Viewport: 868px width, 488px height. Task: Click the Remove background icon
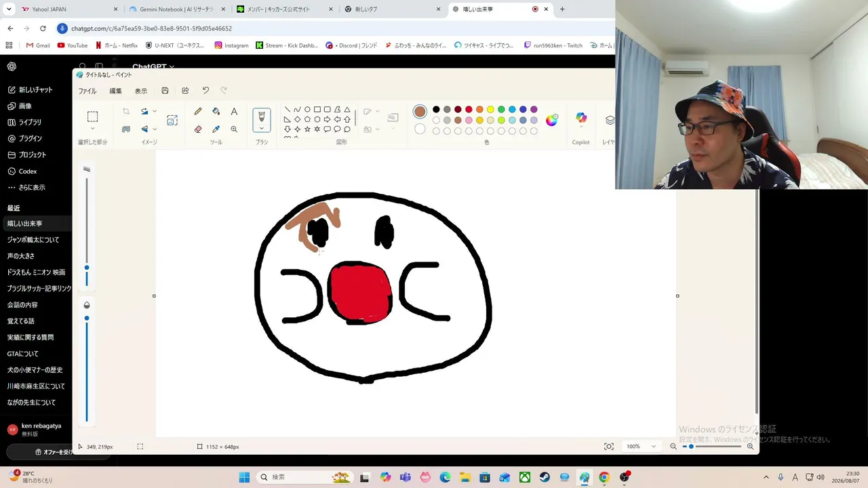(x=126, y=129)
